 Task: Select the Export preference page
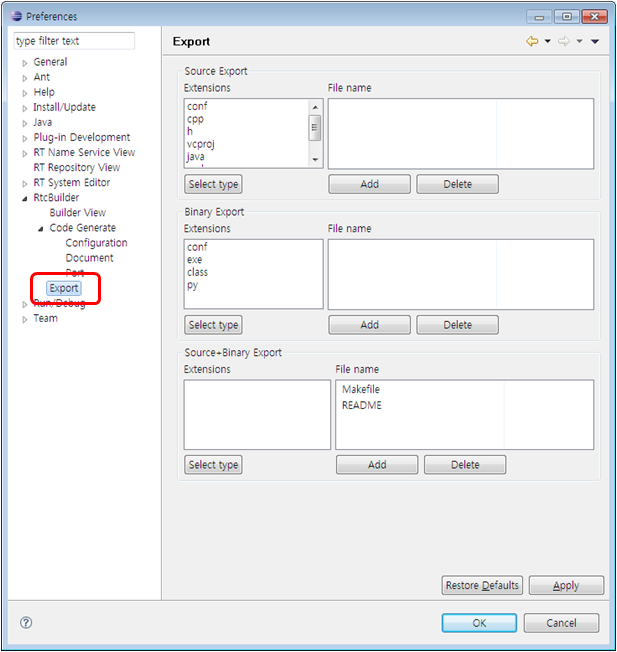(x=64, y=288)
